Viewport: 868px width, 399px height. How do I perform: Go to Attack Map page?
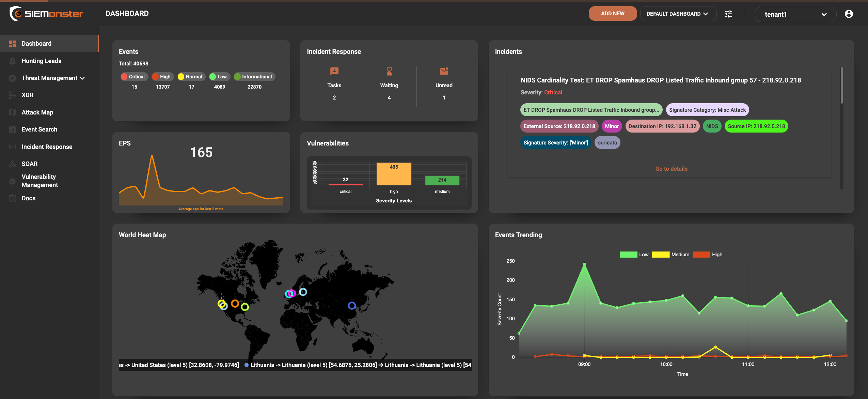pos(37,112)
